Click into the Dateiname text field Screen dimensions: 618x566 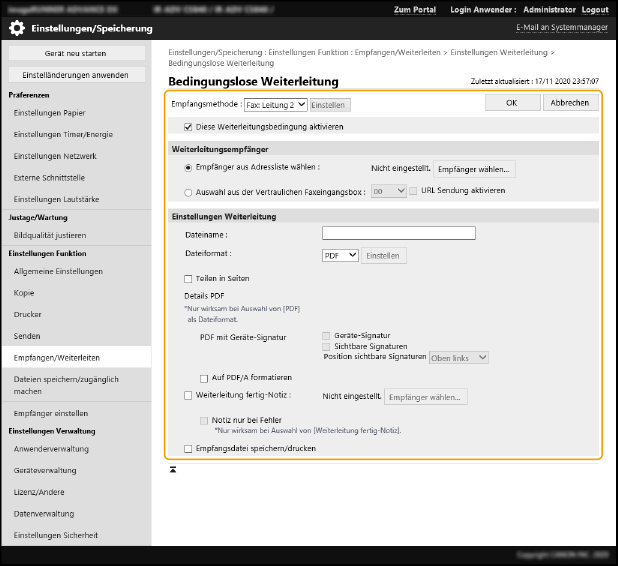point(398,233)
